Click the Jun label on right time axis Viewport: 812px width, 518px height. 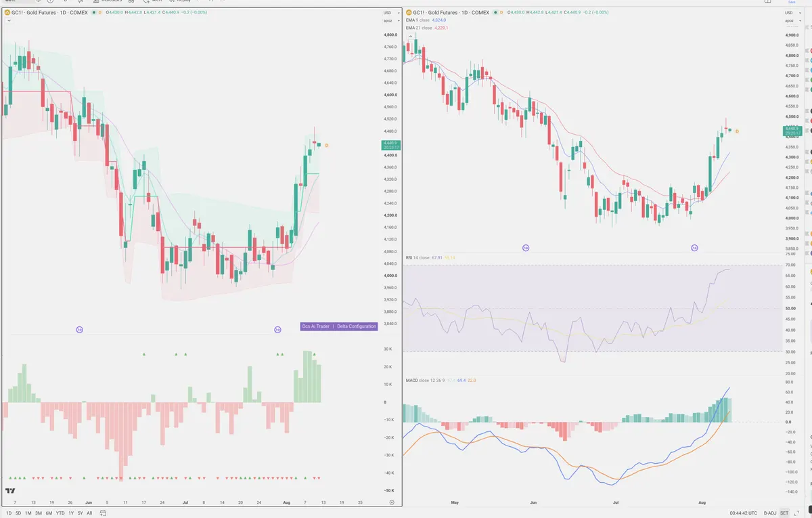coord(534,502)
